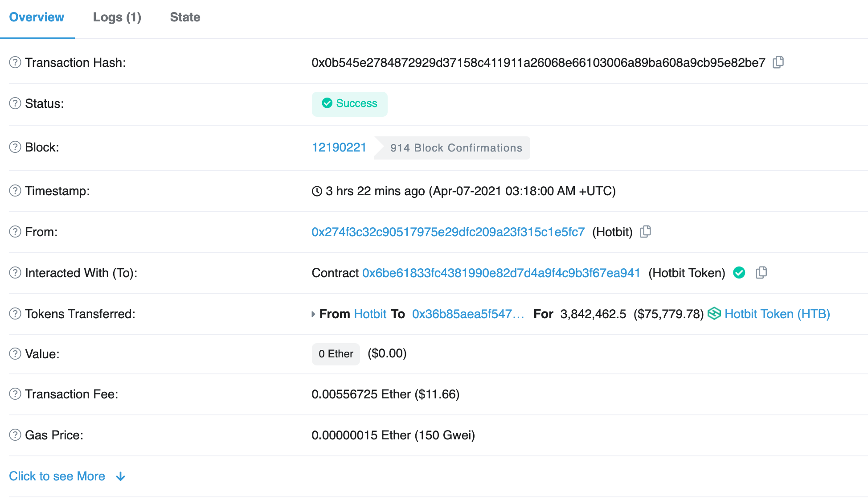This screenshot has height=500, width=868.
Task: Switch to the Logs (1) tab
Action: click(x=117, y=17)
